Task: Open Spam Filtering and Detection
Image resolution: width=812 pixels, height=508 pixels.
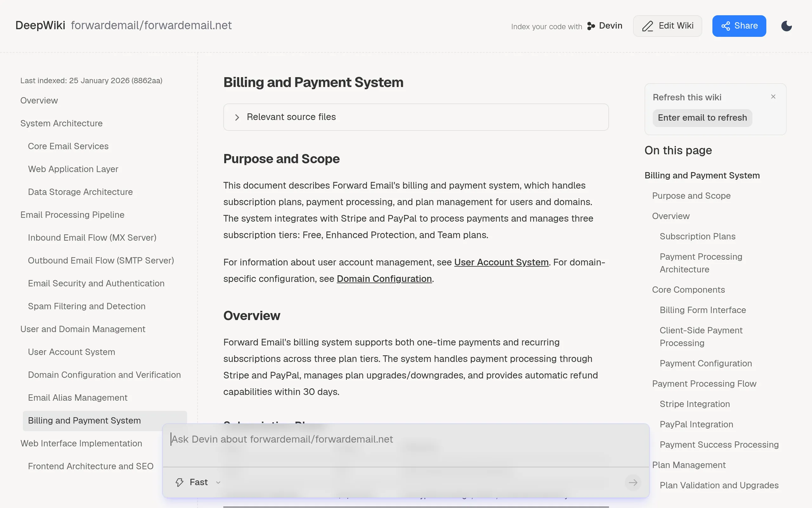Action: pyautogui.click(x=87, y=306)
